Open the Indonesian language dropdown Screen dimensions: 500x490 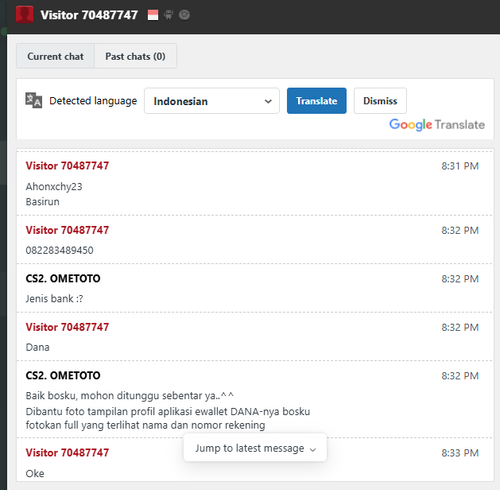coord(212,101)
